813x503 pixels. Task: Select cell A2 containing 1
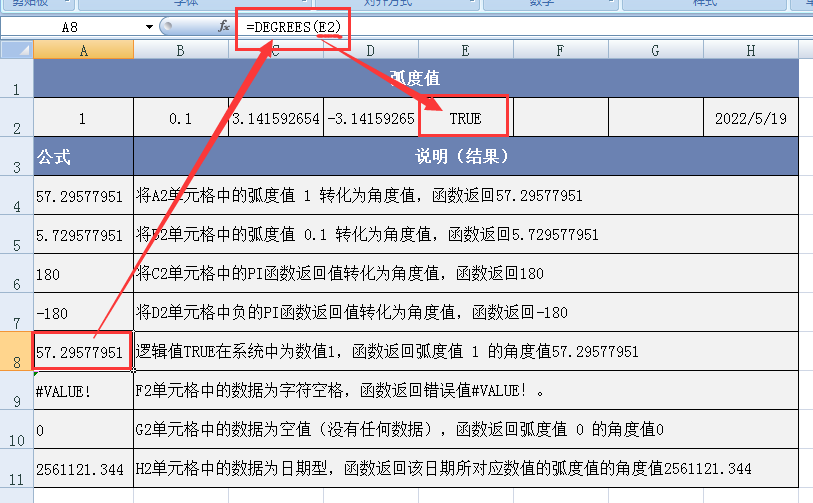click(x=83, y=118)
